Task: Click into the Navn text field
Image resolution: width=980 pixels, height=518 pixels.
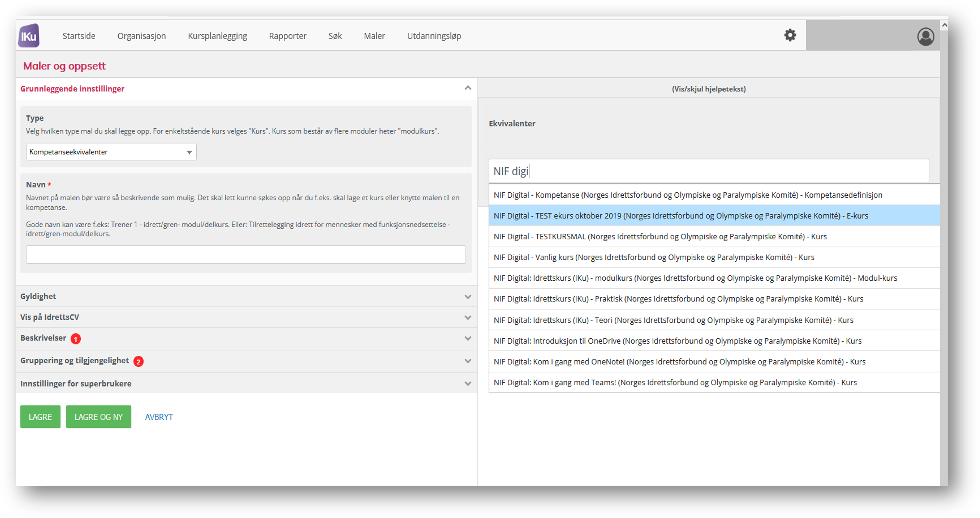Action: click(246, 254)
